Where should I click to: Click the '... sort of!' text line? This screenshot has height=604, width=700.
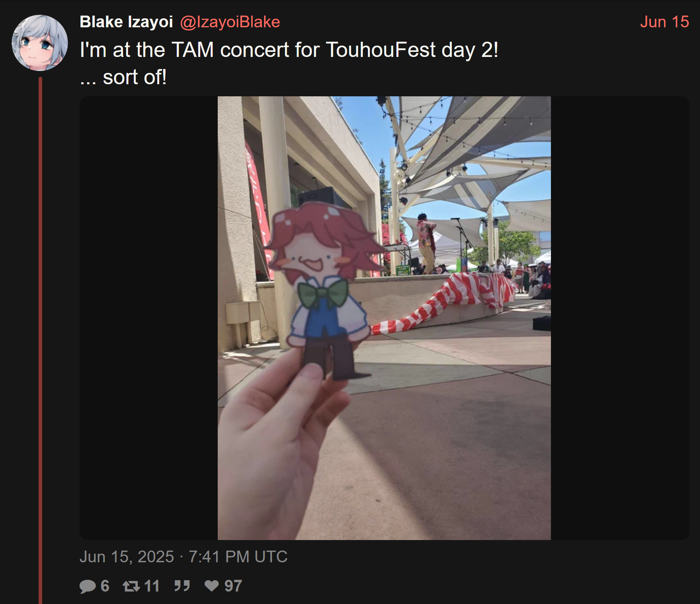pyautogui.click(x=123, y=77)
